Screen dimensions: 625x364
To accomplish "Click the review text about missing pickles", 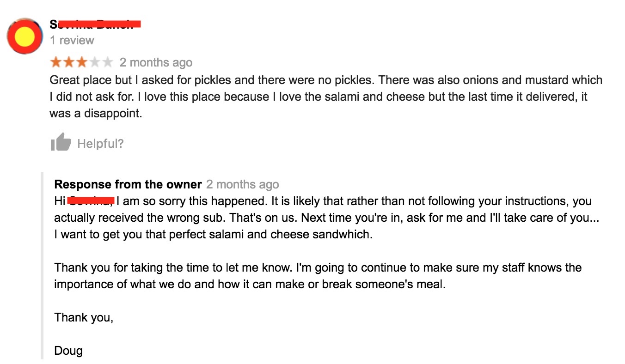I will point(326,97).
